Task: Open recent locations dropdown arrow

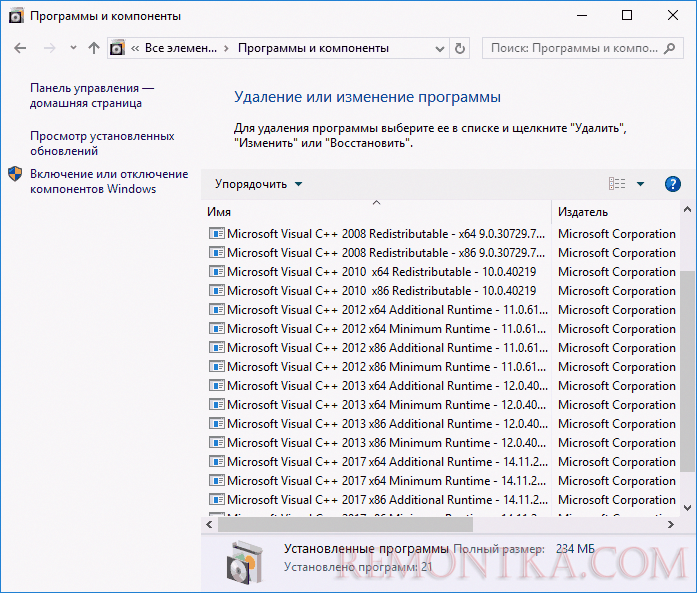Action: 73,48
